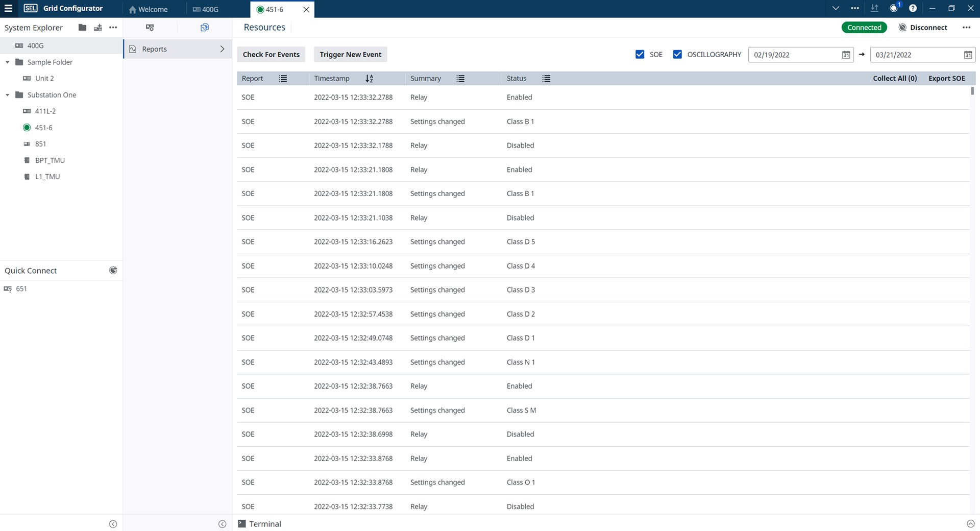The image size is (980, 531).
Task: Open notifications icon with badge
Action: 894,8
